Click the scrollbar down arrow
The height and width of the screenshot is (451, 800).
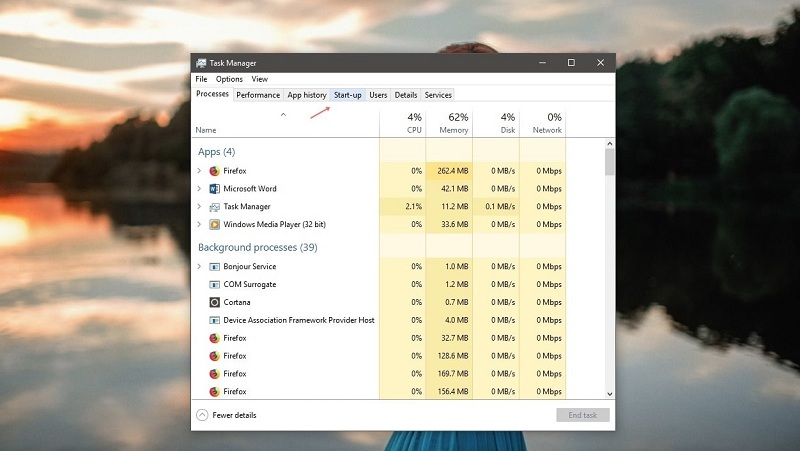click(609, 394)
